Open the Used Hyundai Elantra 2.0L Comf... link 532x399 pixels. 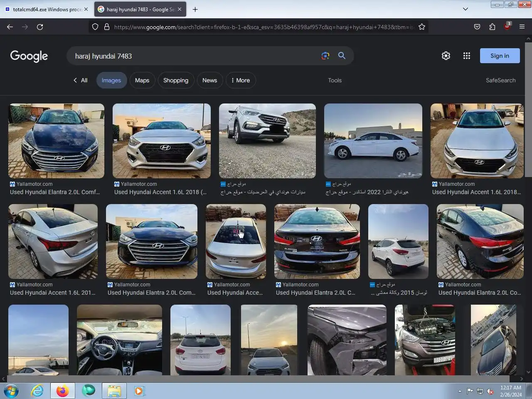(x=55, y=192)
